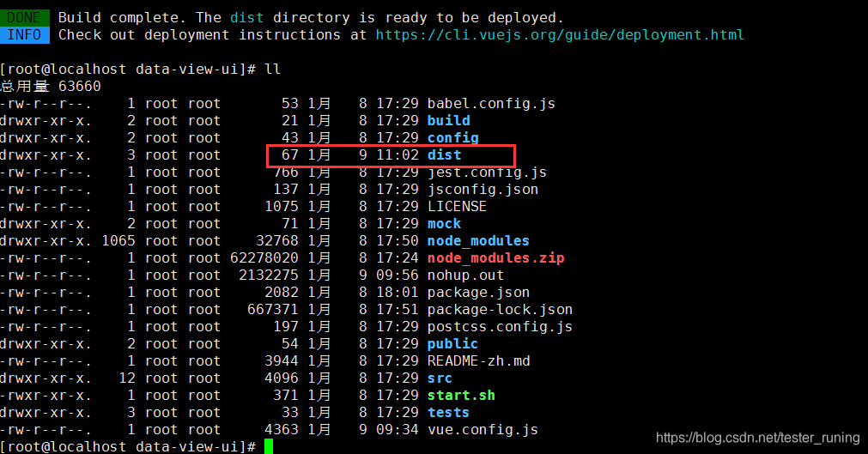The height and width of the screenshot is (454, 868).
Task: Select the config directory name
Action: coord(452,138)
